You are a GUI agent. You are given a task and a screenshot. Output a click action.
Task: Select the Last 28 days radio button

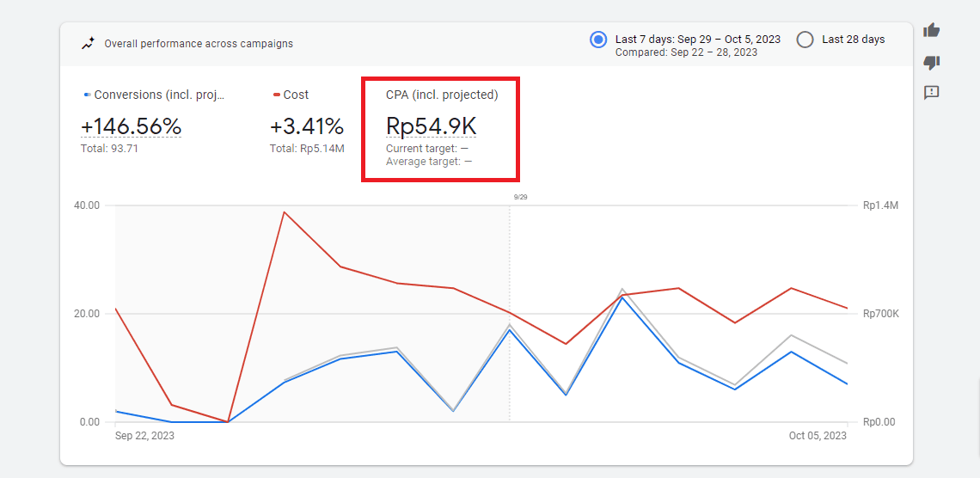point(805,40)
